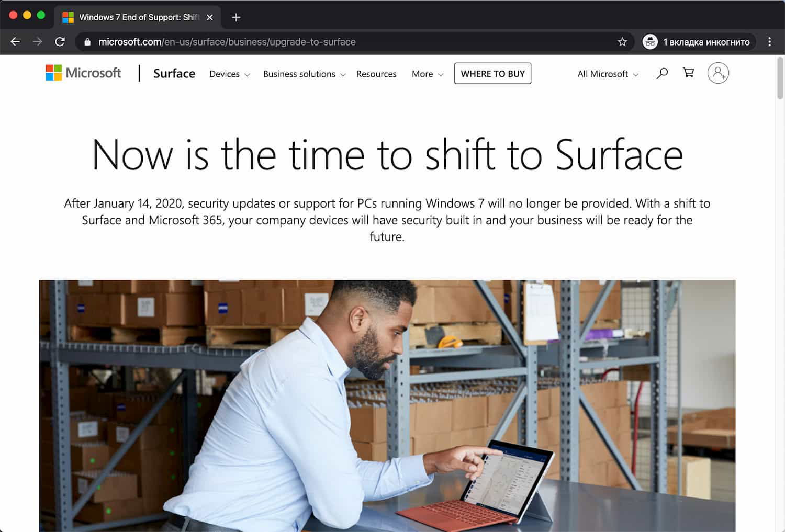Click the green fullscreen window button
Image resolution: width=785 pixels, height=532 pixels.
coord(41,15)
